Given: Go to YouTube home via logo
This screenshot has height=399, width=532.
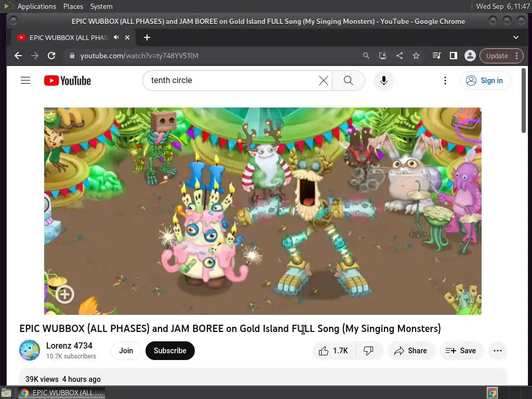Looking at the screenshot, I should coord(67,81).
